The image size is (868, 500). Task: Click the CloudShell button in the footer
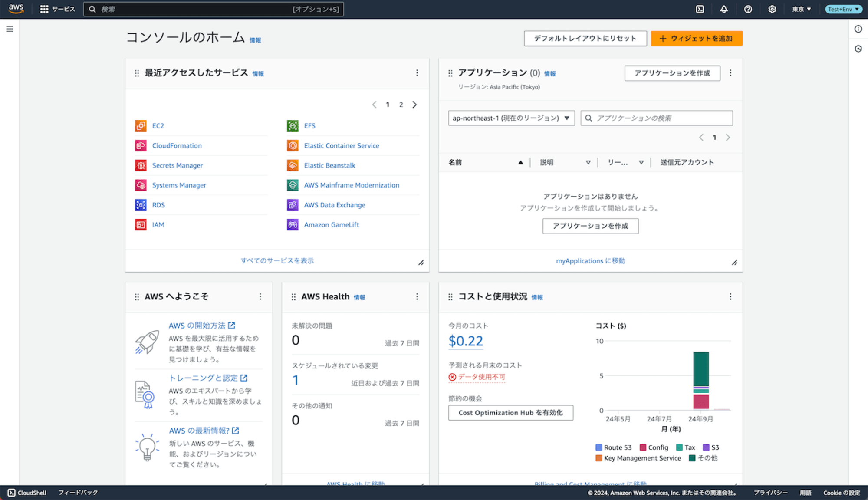[27, 493]
